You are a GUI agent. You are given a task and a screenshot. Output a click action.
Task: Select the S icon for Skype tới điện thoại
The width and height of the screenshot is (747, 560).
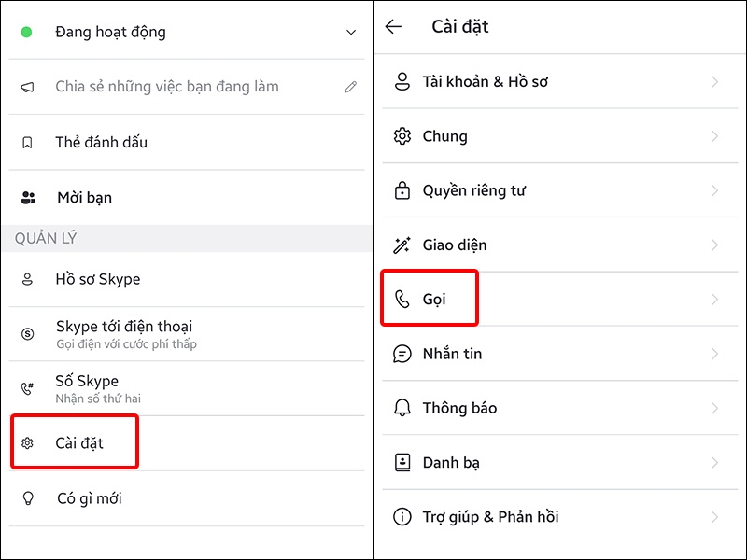[27, 333]
